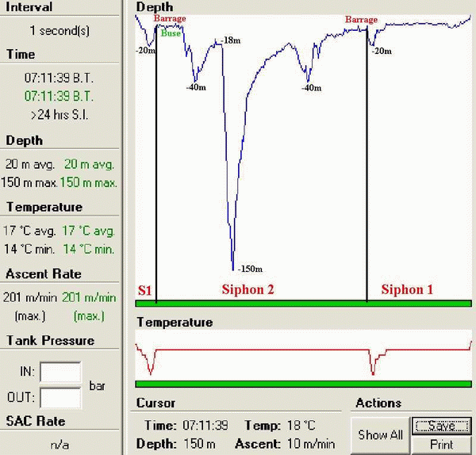Focus the tank pressure IN field

tap(61, 372)
